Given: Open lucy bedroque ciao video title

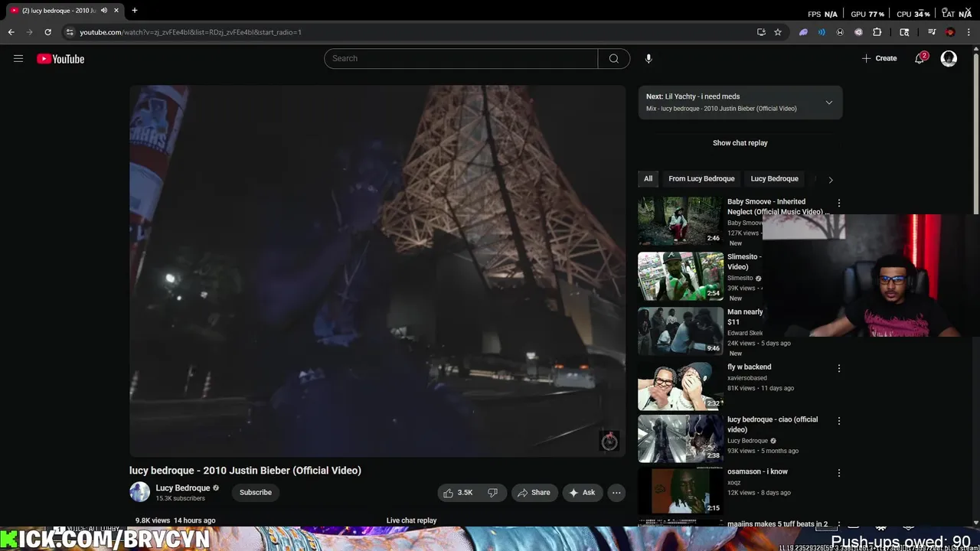Looking at the screenshot, I should point(773,425).
